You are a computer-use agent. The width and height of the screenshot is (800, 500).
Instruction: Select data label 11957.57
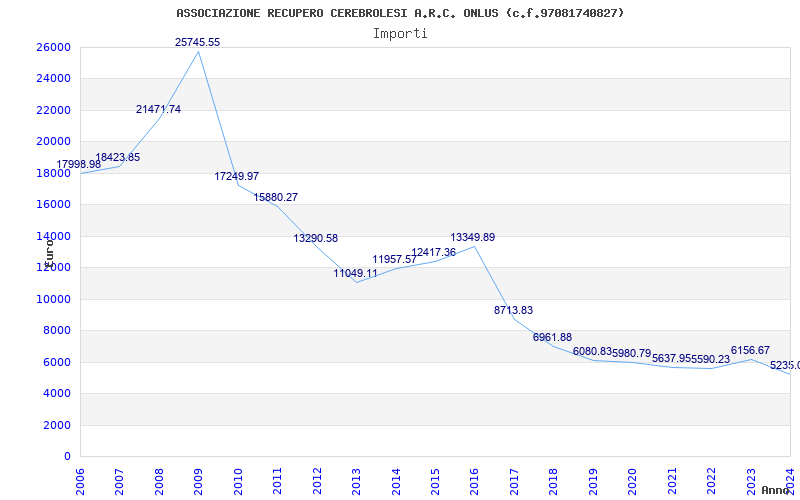coord(394,260)
